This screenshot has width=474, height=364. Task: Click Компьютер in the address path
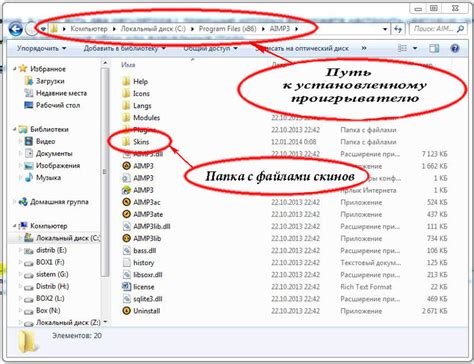pyautogui.click(x=89, y=29)
